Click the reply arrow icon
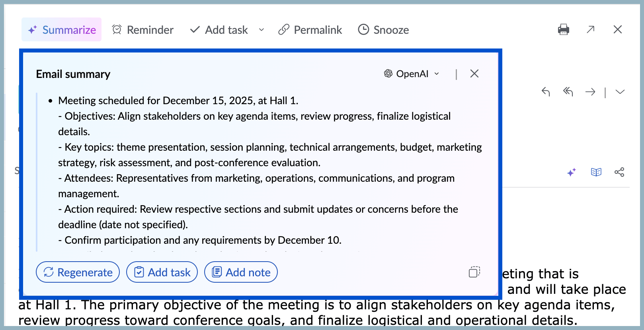644x330 pixels. click(x=546, y=92)
